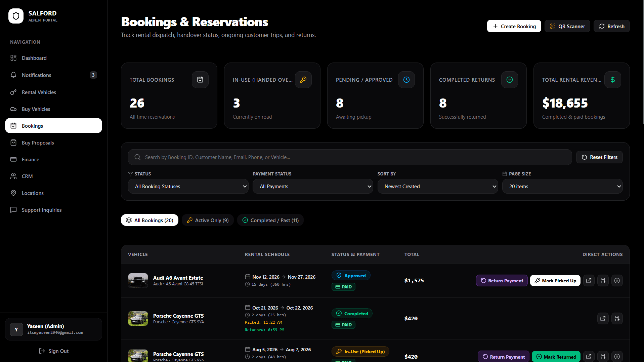This screenshot has height=362, width=644.
Task: Open Buy Proposals page
Action: (x=53, y=143)
